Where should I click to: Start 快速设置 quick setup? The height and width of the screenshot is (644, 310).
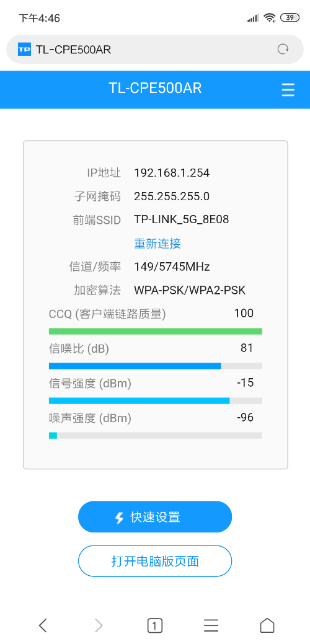155,517
